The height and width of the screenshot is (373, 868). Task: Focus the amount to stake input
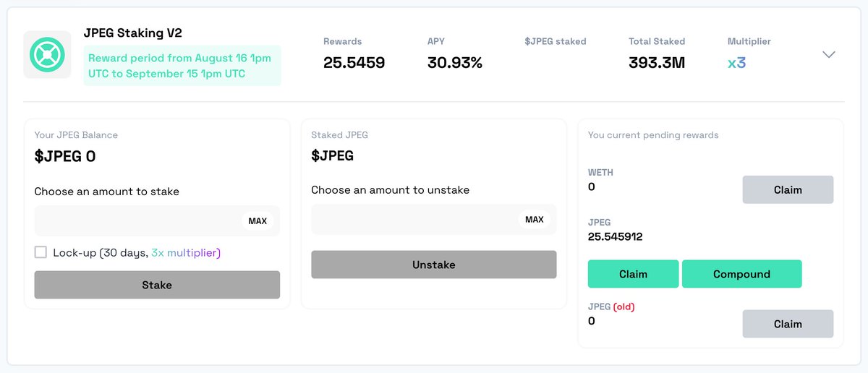coord(157,221)
